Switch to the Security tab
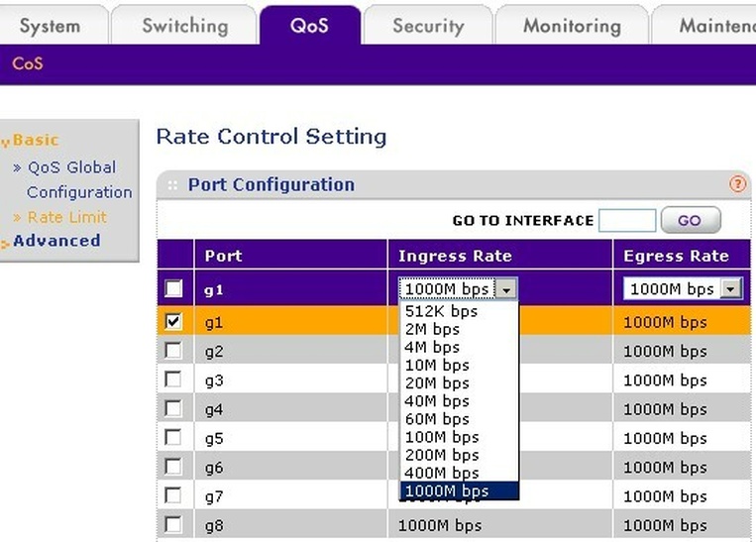The height and width of the screenshot is (542, 756). 428,26
